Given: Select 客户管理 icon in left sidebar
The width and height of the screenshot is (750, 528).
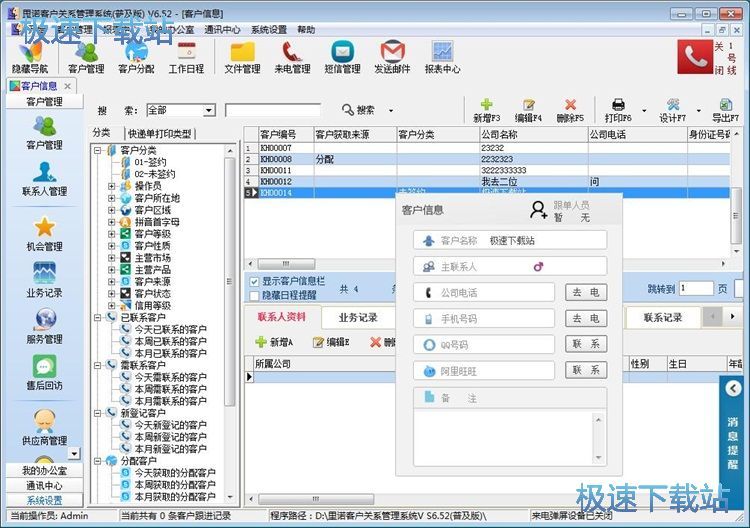Looking at the screenshot, I should (44, 132).
